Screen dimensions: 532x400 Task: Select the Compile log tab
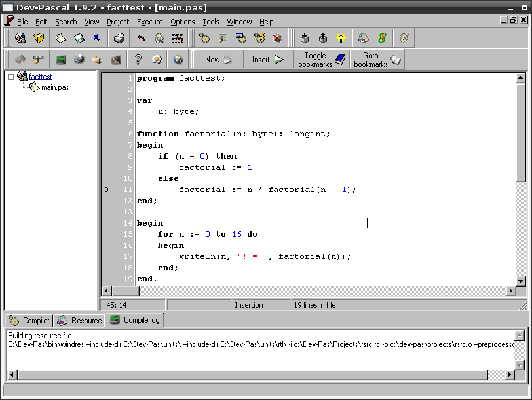135,320
